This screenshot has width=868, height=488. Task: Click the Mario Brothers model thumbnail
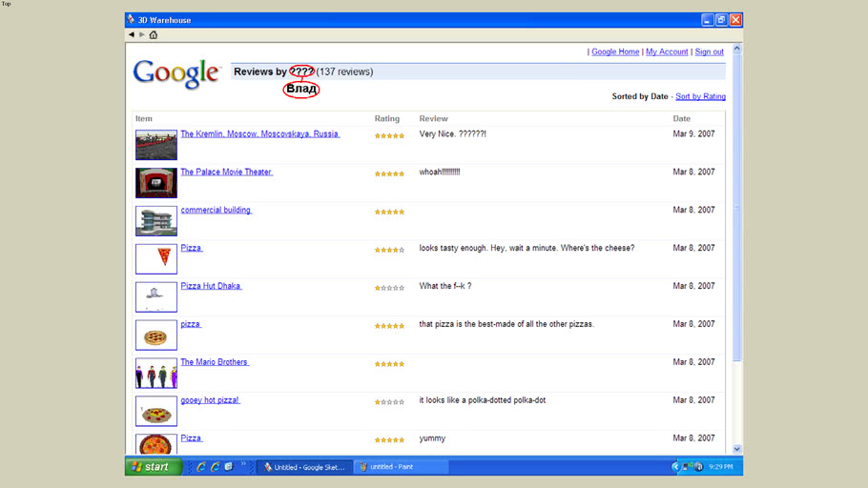click(x=155, y=374)
